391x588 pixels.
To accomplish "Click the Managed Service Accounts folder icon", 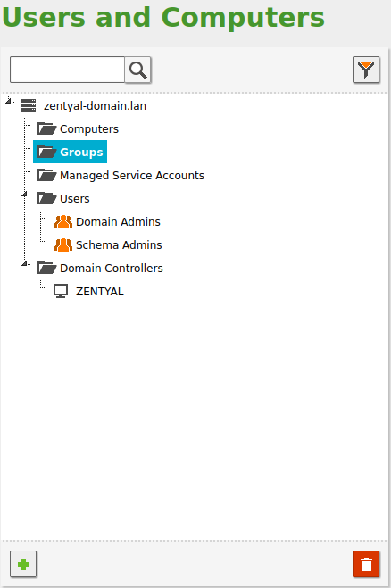I will click(x=47, y=175).
